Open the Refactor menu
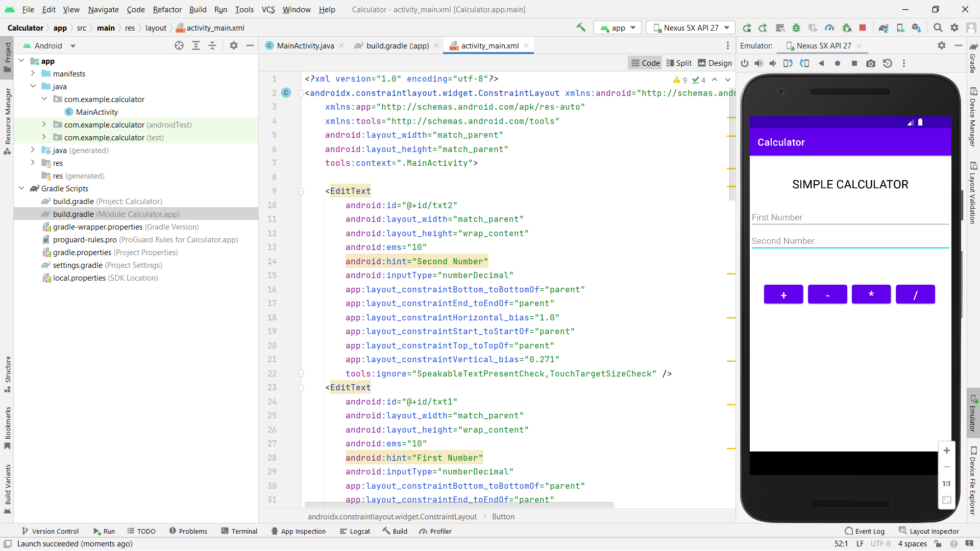Screen dimensions: 980x551 [167, 9]
